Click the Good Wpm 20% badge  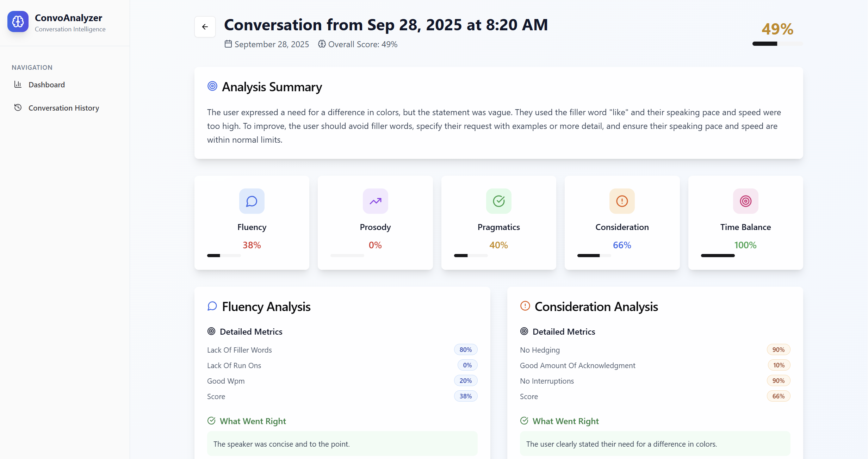coord(465,380)
